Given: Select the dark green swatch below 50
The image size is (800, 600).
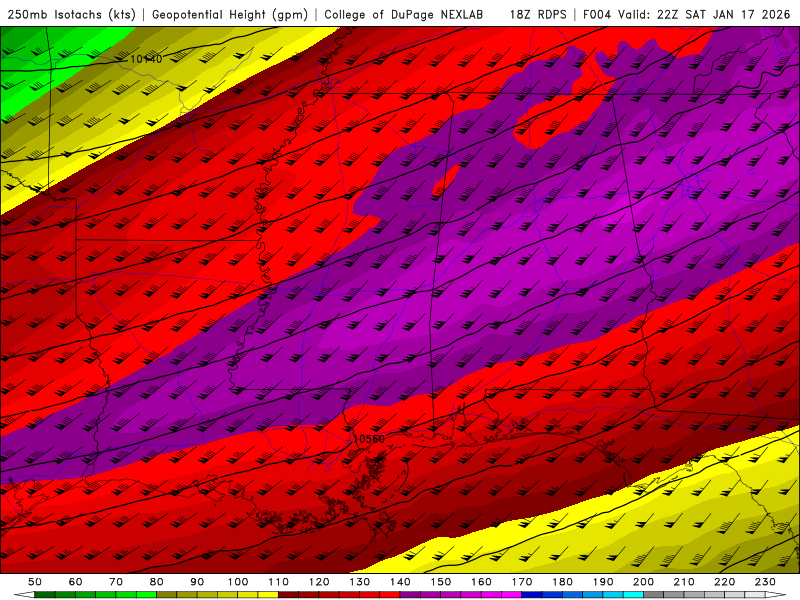Looking at the screenshot, I should [x=45, y=595].
